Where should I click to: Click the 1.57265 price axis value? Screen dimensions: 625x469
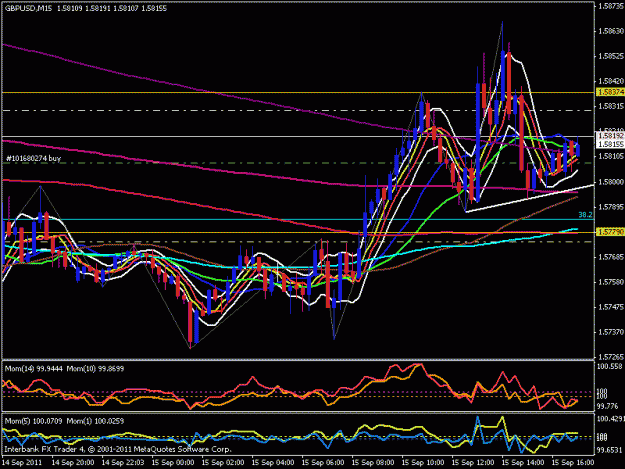click(x=611, y=357)
